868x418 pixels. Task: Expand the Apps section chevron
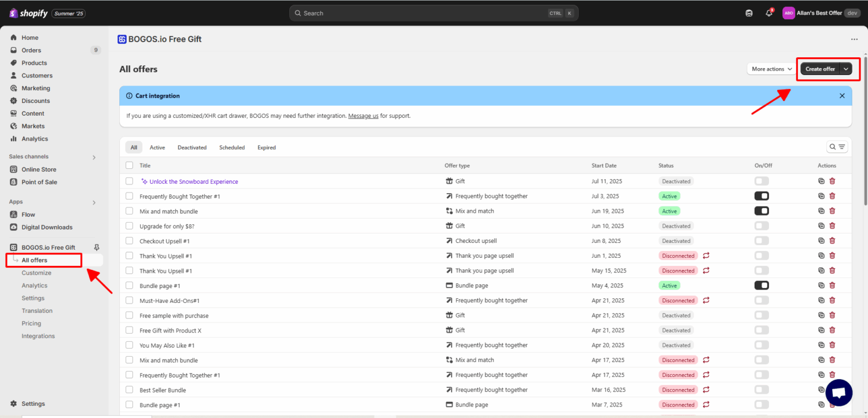coord(94,202)
